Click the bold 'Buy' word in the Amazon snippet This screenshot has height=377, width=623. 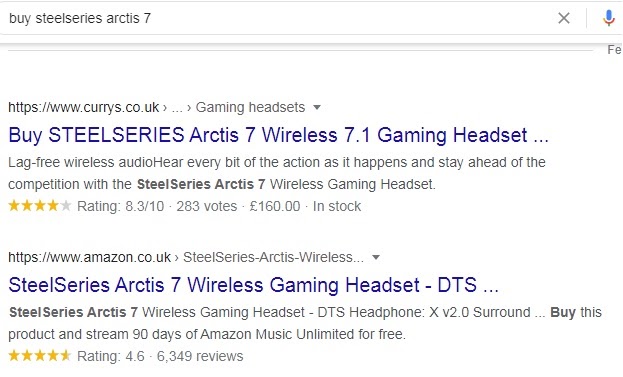[x=563, y=312]
